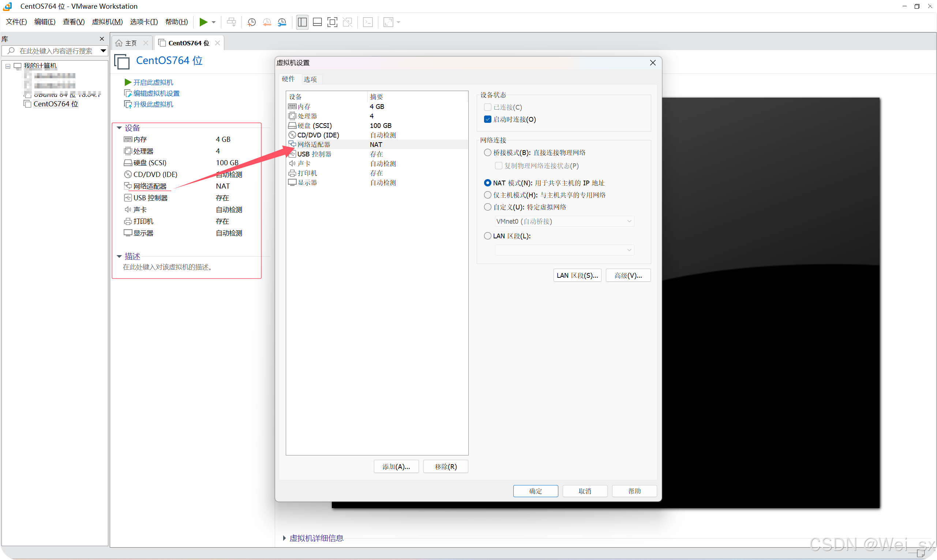The height and width of the screenshot is (560, 937).
Task: Click the 高级(V)... button
Action: [x=628, y=276]
